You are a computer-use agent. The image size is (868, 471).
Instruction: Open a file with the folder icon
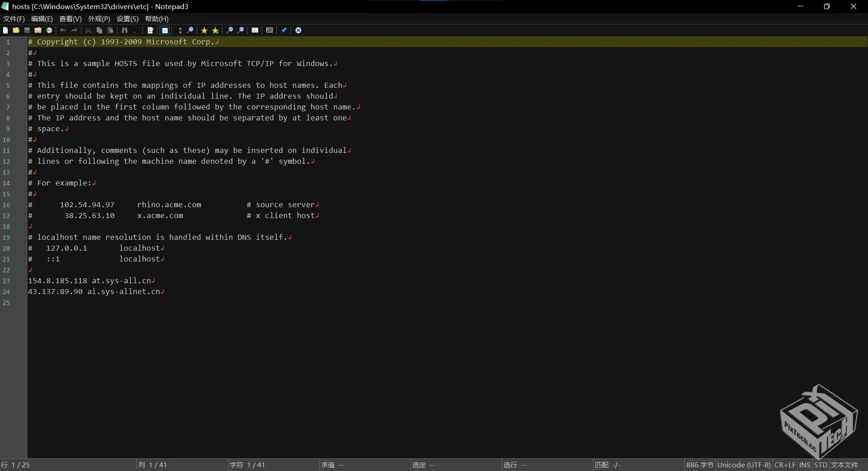point(16,30)
